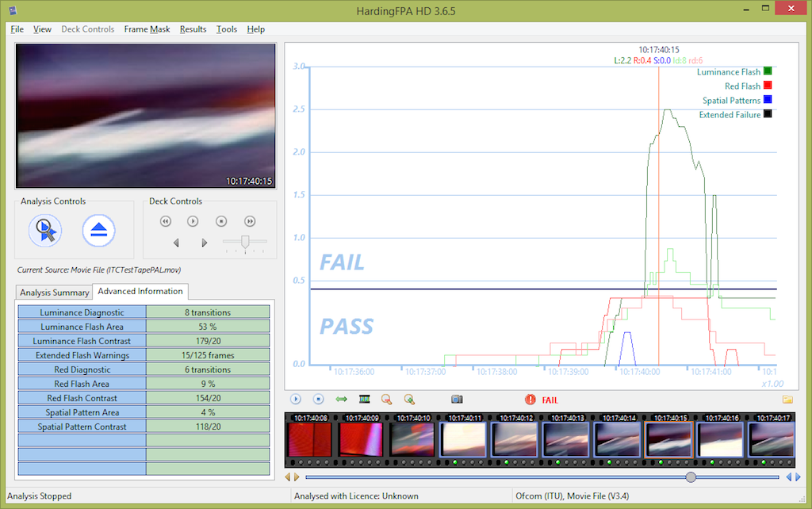Step one frame forward with right triangle

[x=205, y=243]
